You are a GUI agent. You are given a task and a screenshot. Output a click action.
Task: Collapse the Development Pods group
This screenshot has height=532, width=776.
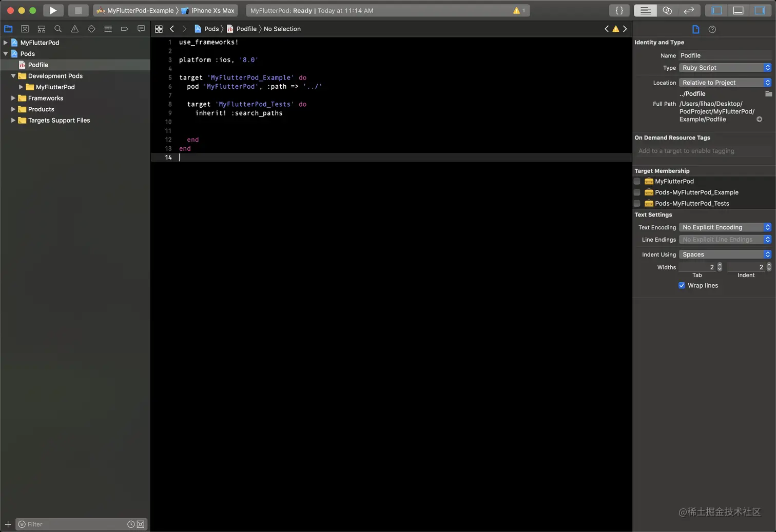(13, 76)
